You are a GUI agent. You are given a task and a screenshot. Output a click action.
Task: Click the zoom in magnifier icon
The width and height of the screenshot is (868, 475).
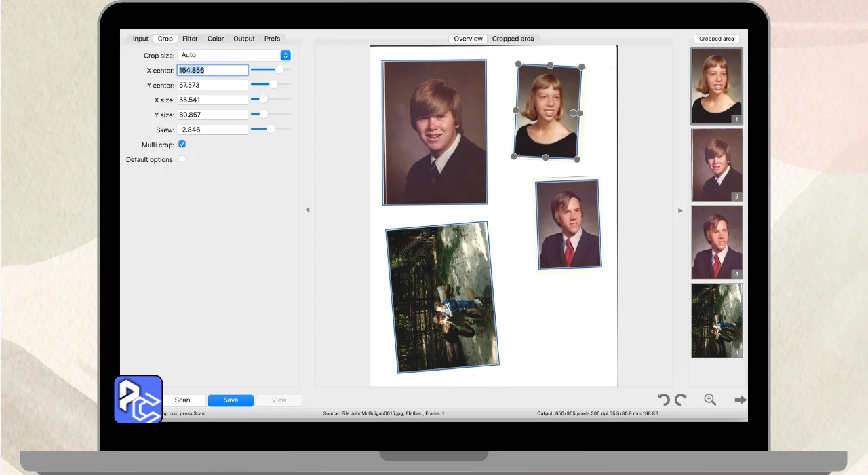[710, 400]
